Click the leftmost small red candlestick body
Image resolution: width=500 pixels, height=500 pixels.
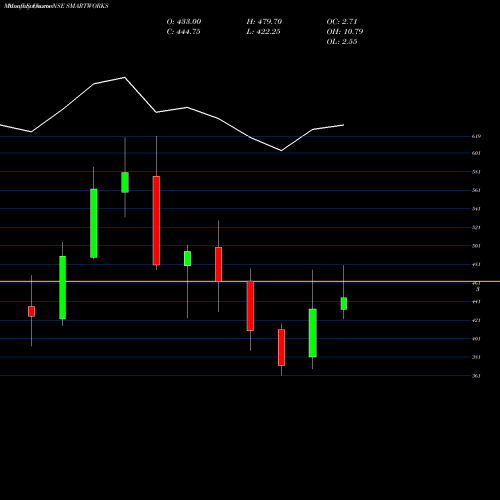point(31,311)
